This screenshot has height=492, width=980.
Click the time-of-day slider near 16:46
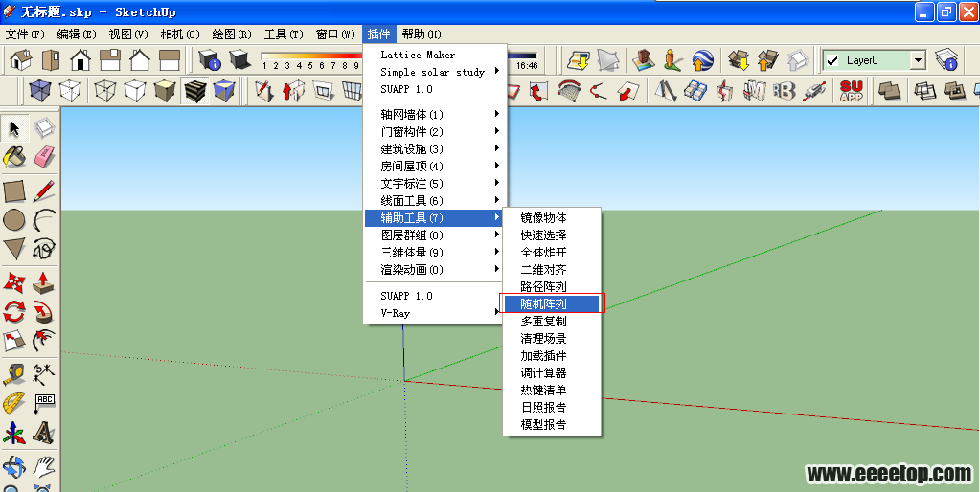tap(522, 56)
